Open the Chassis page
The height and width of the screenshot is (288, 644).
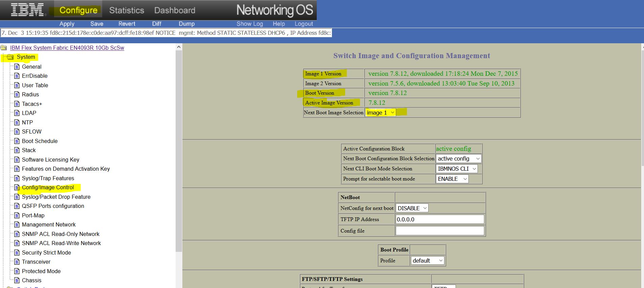coord(32,280)
